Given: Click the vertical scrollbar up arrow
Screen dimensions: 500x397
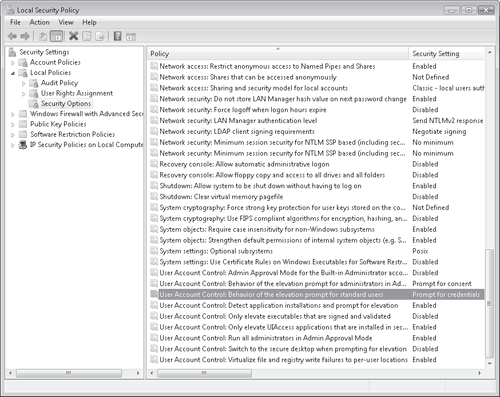Looking at the screenshot, I should [489, 52].
